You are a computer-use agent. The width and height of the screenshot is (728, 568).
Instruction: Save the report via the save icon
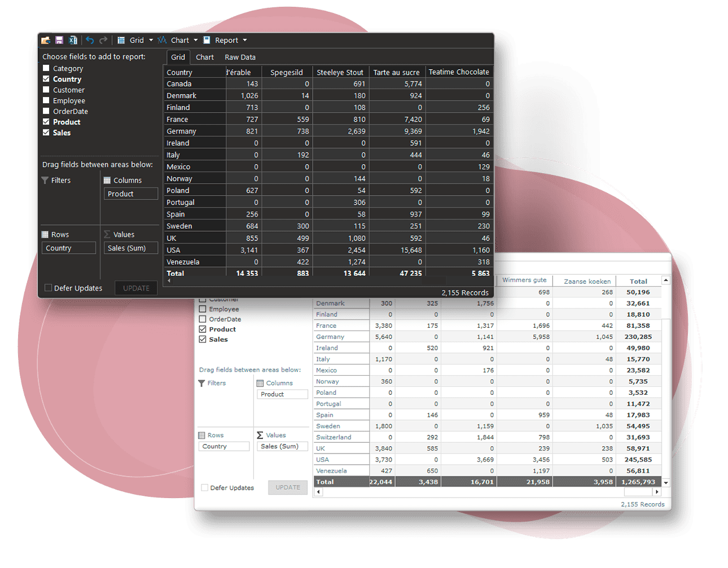pos(59,39)
